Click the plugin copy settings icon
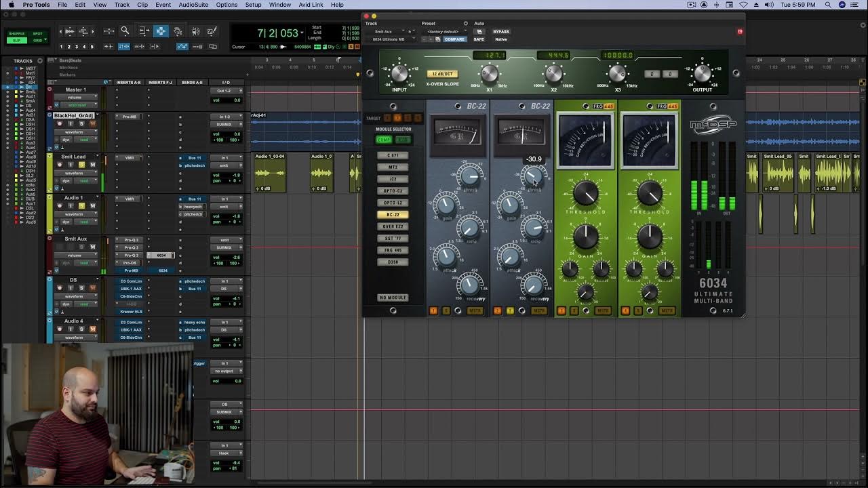Screen dimensions: 868x488 pyautogui.click(x=437, y=39)
